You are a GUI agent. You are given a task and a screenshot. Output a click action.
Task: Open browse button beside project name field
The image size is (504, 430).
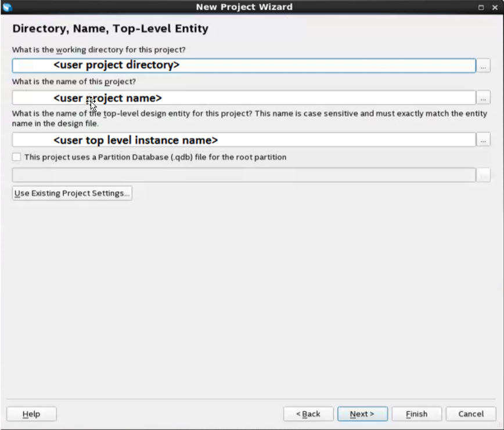tap(483, 97)
